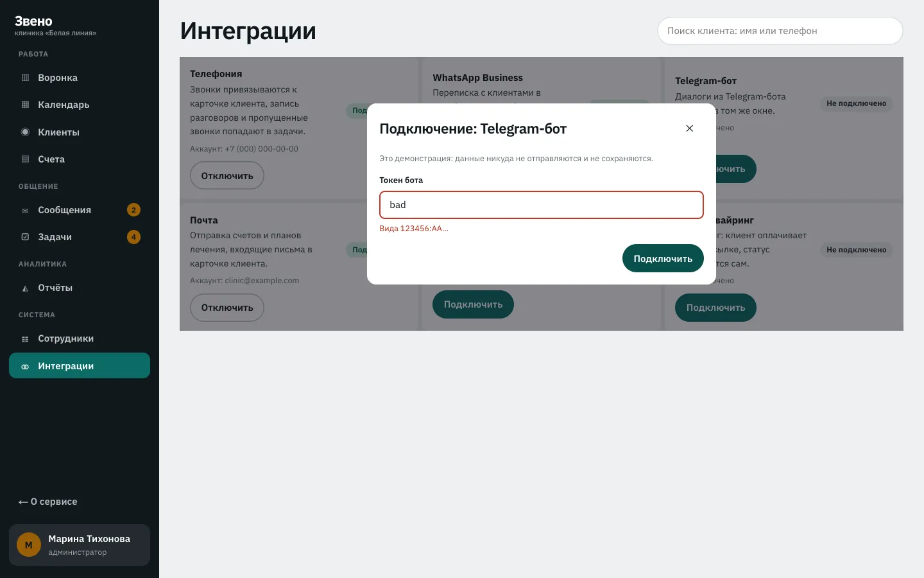Click the Интеграции page heading

[x=248, y=31]
